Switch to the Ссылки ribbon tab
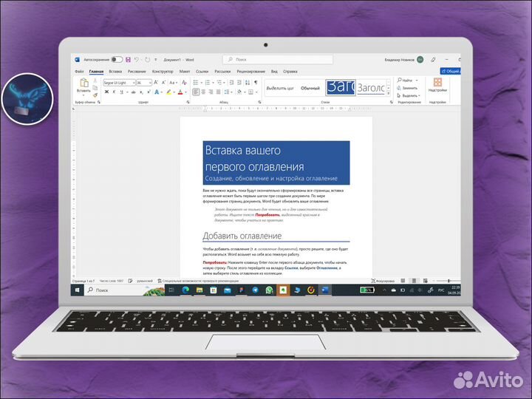Image resolution: width=532 pixels, height=399 pixels. pyautogui.click(x=202, y=72)
